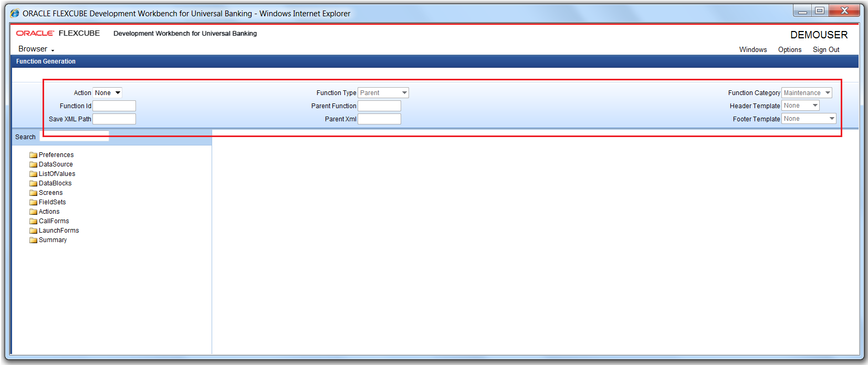The image size is (868, 365).
Task: Minimize the Internet Explorer window
Action: pyautogui.click(x=802, y=11)
